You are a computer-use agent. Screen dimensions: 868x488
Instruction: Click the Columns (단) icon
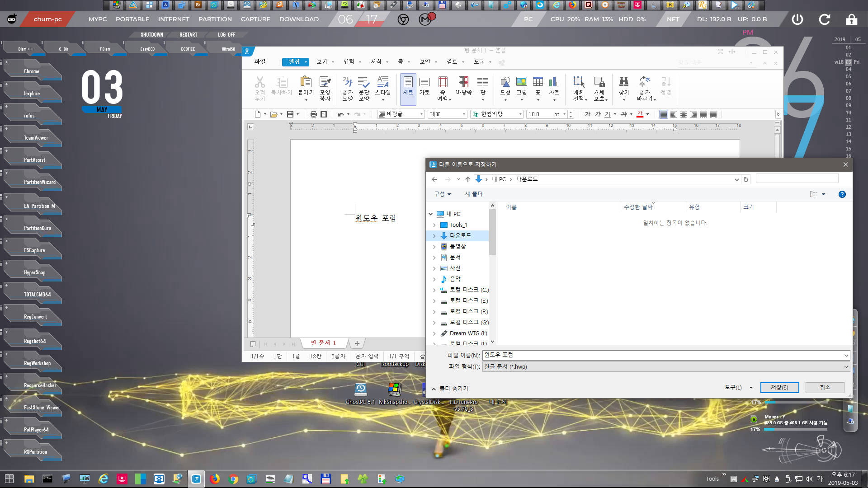(483, 82)
